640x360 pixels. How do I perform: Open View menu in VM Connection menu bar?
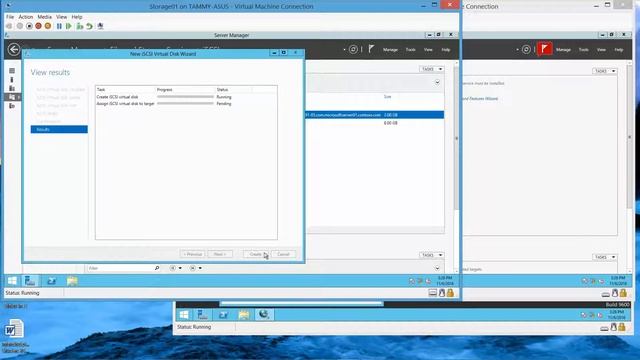61,17
